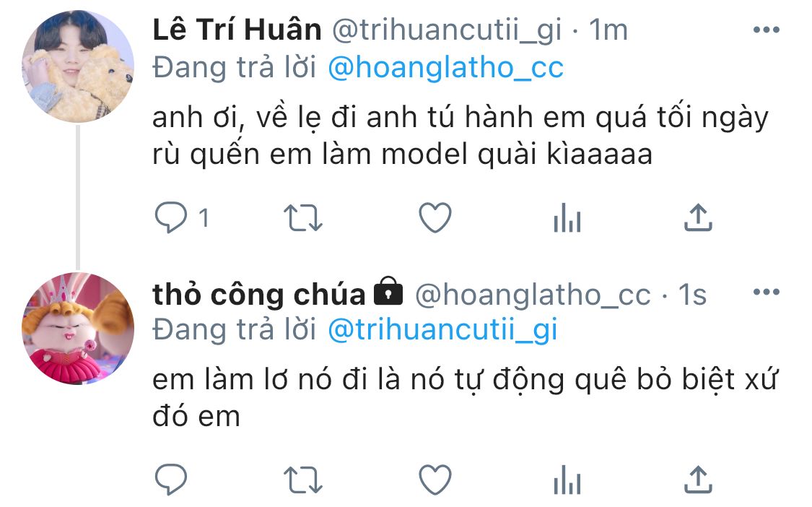View analytics for Lê Trí Huân's tweet
Viewport: 812px width, 507px height.
[x=567, y=217]
